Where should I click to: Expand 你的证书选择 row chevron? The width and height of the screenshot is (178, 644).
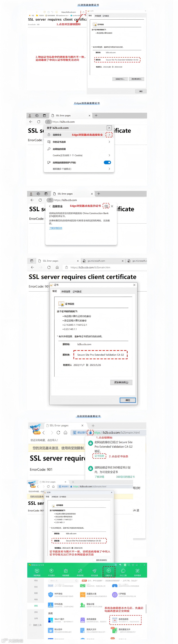click(109, 142)
